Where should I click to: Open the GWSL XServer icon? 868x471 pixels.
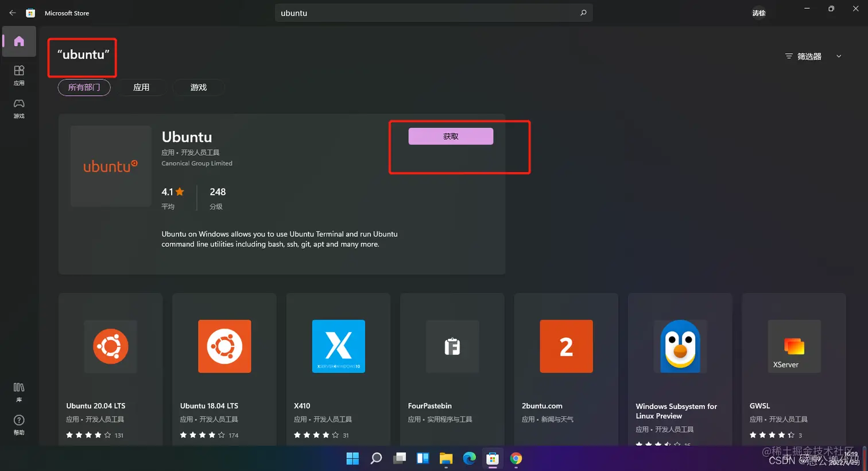point(795,346)
